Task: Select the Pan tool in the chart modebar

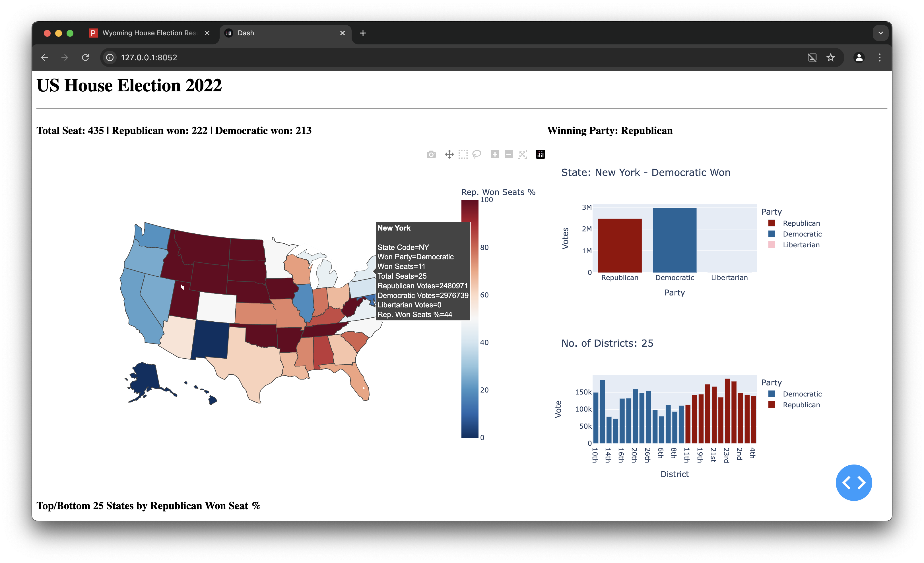Action: click(449, 154)
